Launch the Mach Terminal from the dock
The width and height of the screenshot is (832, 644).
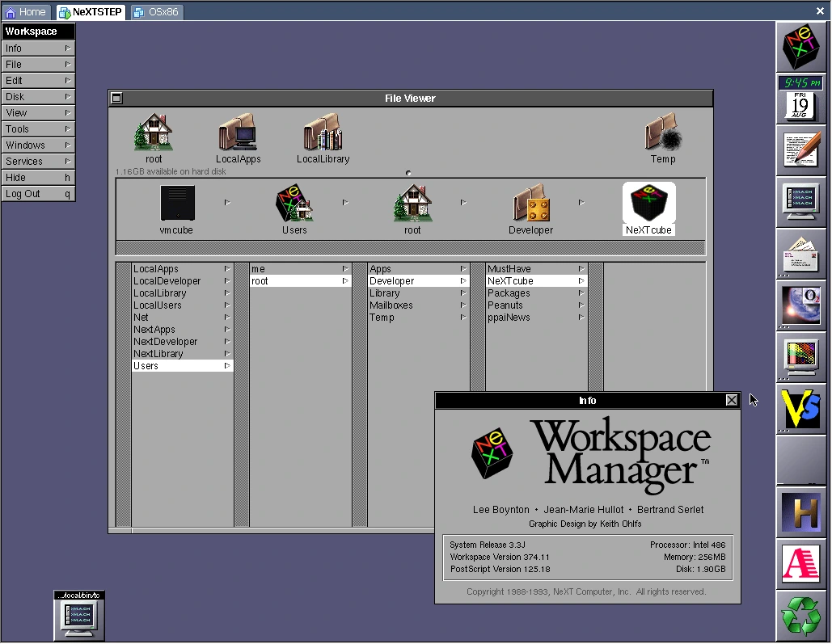point(801,201)
